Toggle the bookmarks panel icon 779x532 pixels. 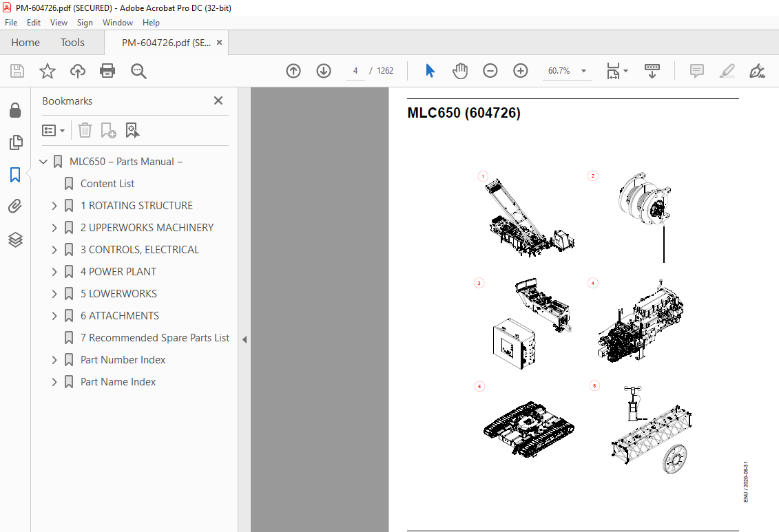click(x=15, y=174)
